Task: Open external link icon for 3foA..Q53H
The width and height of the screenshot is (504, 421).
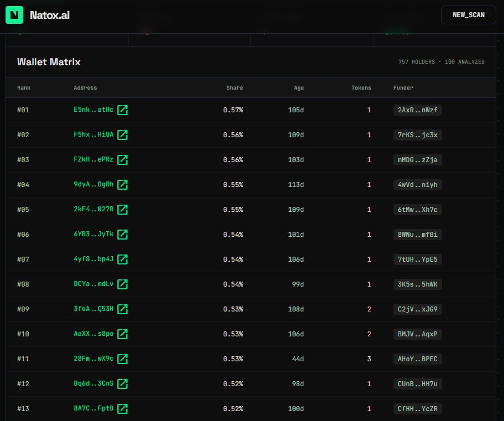Action: (123, 309)
